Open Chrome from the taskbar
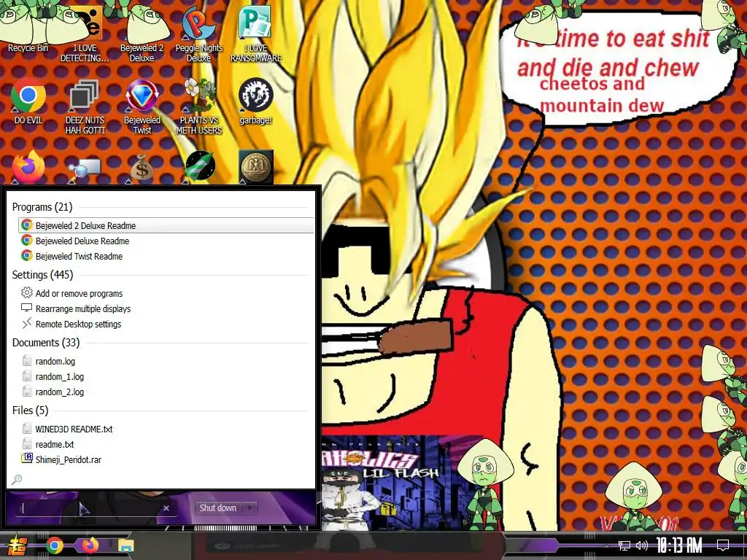 click(54, 545)
